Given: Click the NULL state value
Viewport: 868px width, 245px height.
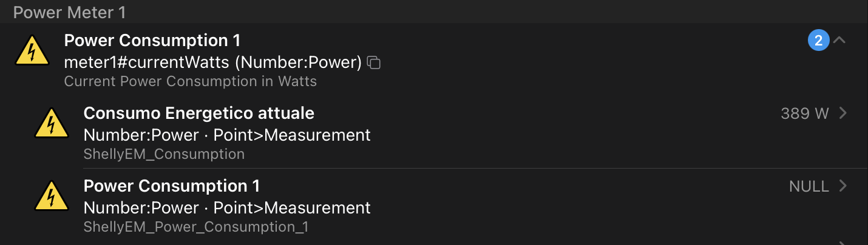Looking at the screenshot, I should (x=809, y=186).
